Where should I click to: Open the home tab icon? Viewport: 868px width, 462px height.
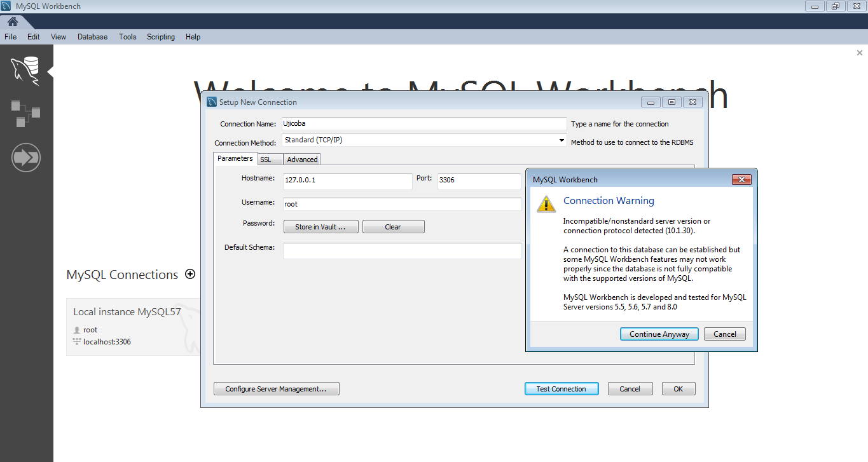point(13,22)
